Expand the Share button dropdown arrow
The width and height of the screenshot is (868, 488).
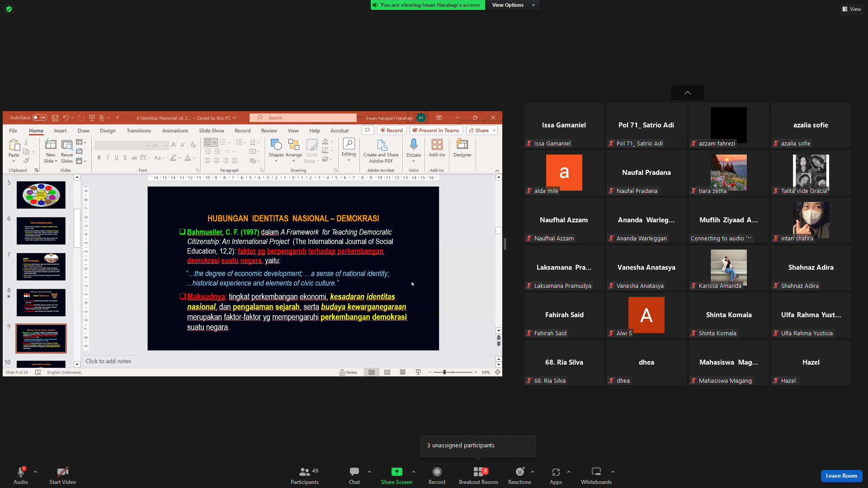494,130
